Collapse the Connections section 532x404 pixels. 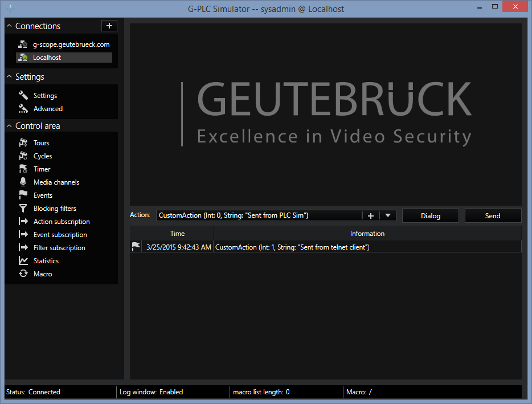[9, 26]
